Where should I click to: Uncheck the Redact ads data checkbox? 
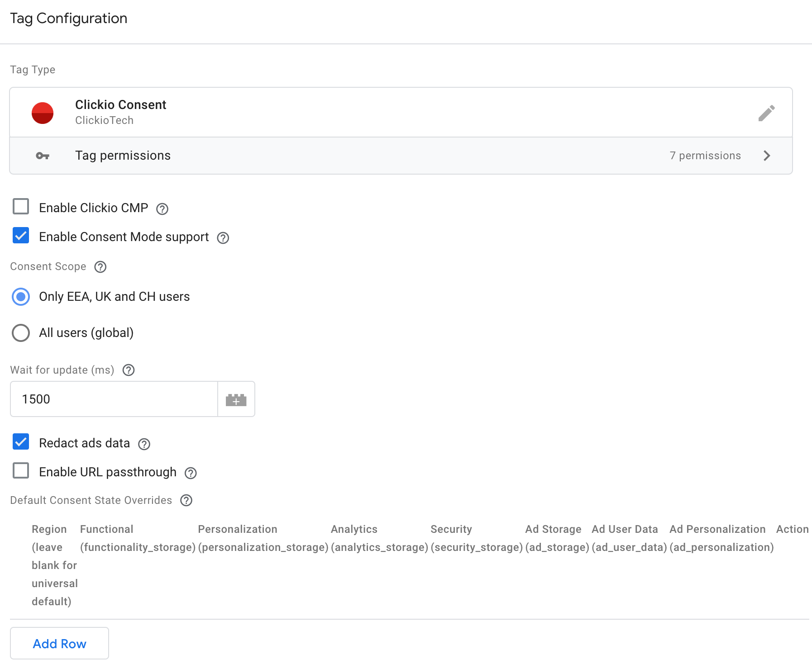(21, 441)
